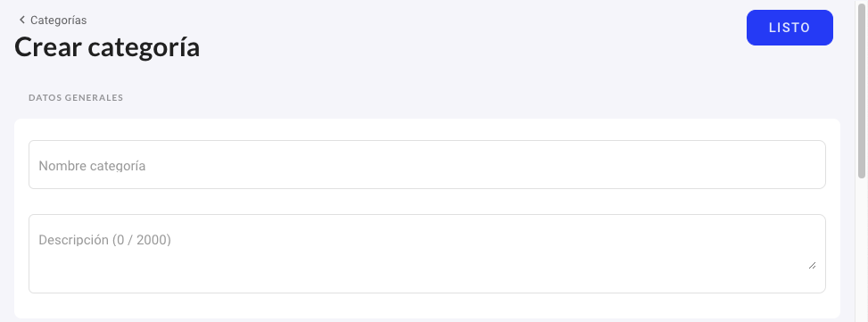This screenshot has width=868, height=322.
Task: Click the Nombre categoría placeholder text
Action: 92,166
